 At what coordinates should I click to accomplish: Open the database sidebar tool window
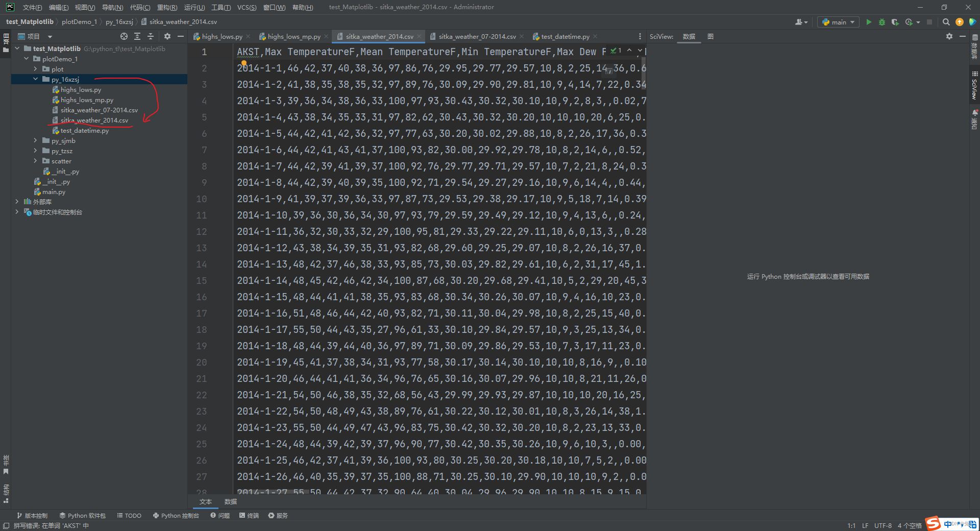[975, 47]
